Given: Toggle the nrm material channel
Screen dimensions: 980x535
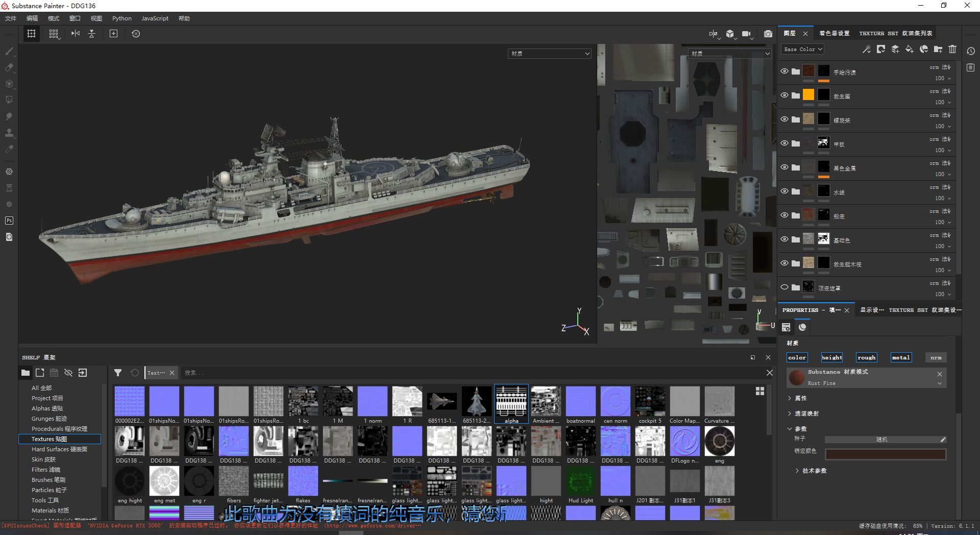Looking at the screenshot, I should pos(936,357).
